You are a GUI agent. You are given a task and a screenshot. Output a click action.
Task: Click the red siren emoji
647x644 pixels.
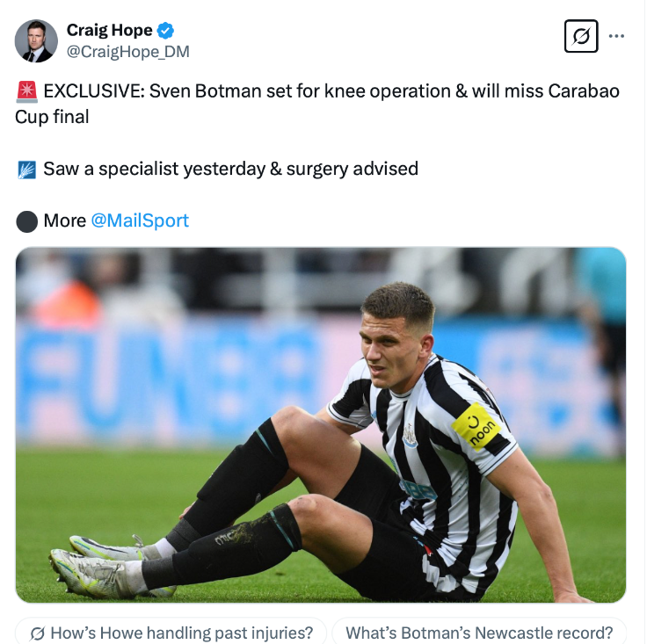coord(26,91)
